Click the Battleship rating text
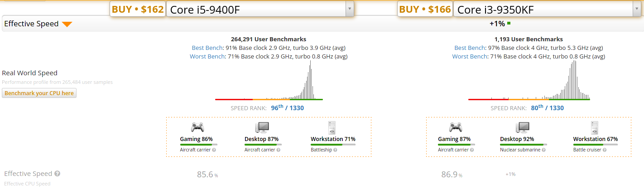 click(x=320, y=150)
